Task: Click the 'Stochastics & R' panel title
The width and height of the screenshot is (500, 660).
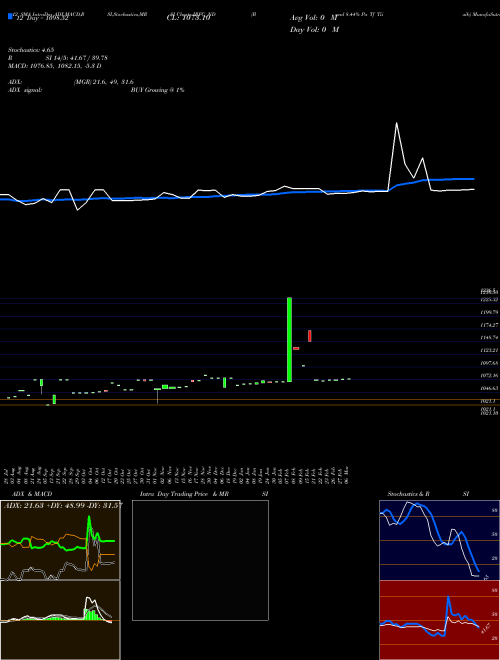Action: click(x=409, y=494)
